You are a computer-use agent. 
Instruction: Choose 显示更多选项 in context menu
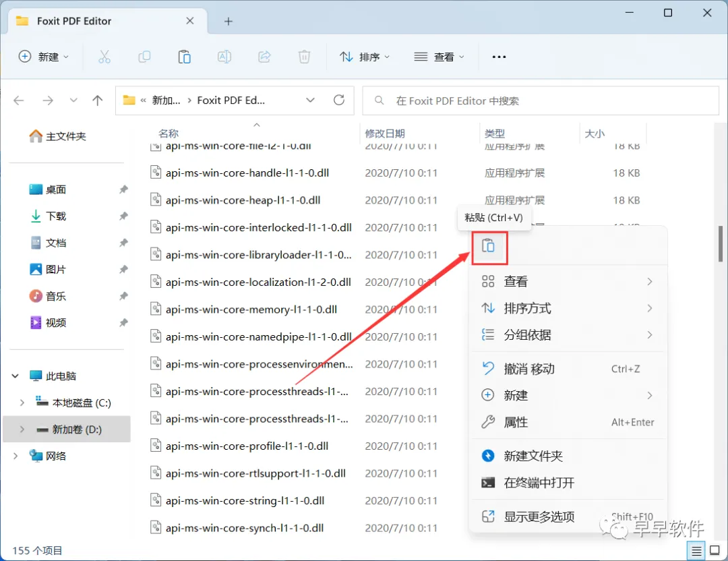(568, 516)
